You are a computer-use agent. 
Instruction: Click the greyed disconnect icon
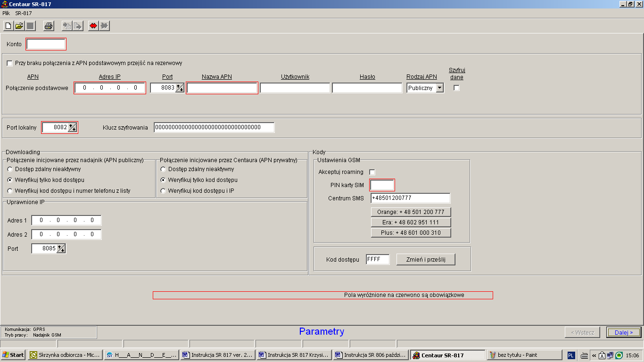104,26
